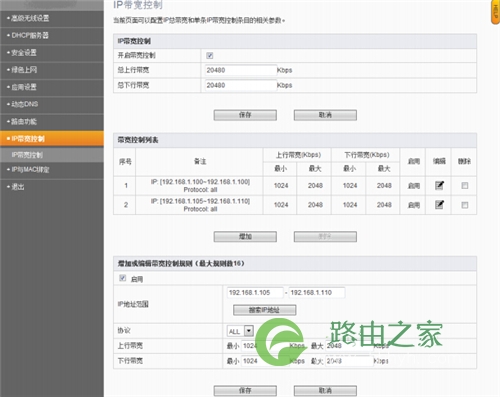
Task: Click 下行带宽(Kbps) column header
Action: point(367,155)
